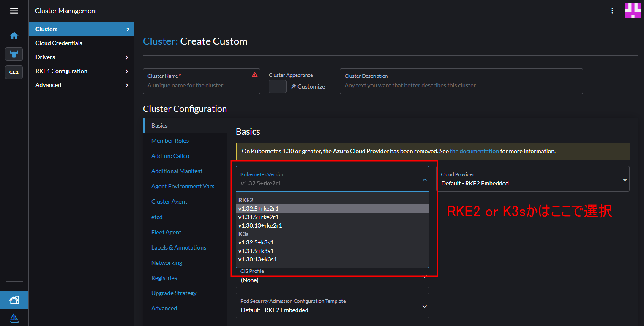This screenshot has width=644, height=326.
Task: Go to the Home icon in sidebar
Action: (14, 36)
